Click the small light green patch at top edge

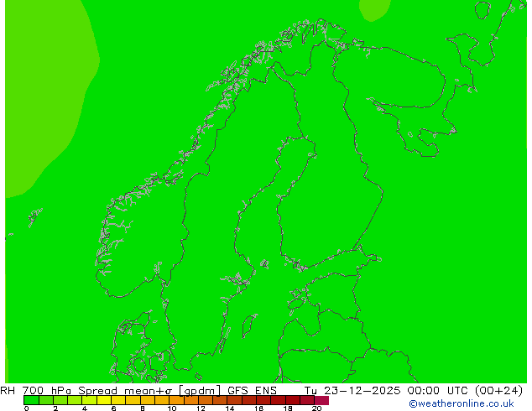pyautogui.click(x=374, y=9)
